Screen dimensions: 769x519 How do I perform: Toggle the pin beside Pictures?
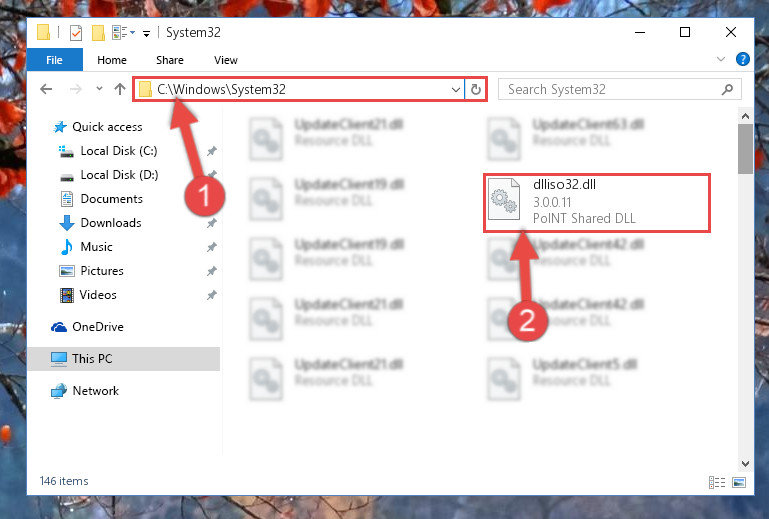tap(211, 271)
